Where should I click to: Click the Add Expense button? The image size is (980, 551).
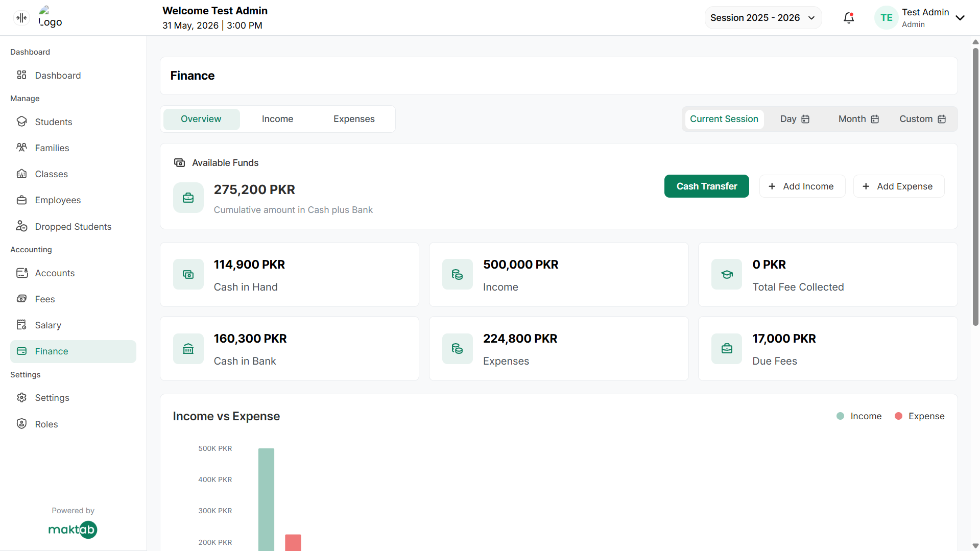tap(898, 186)
